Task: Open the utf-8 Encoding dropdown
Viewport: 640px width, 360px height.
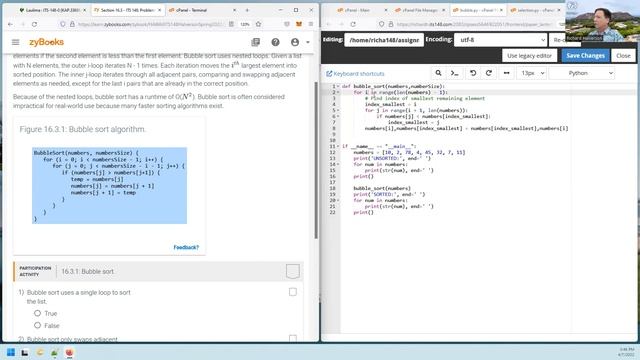Action: pos(500,40)
